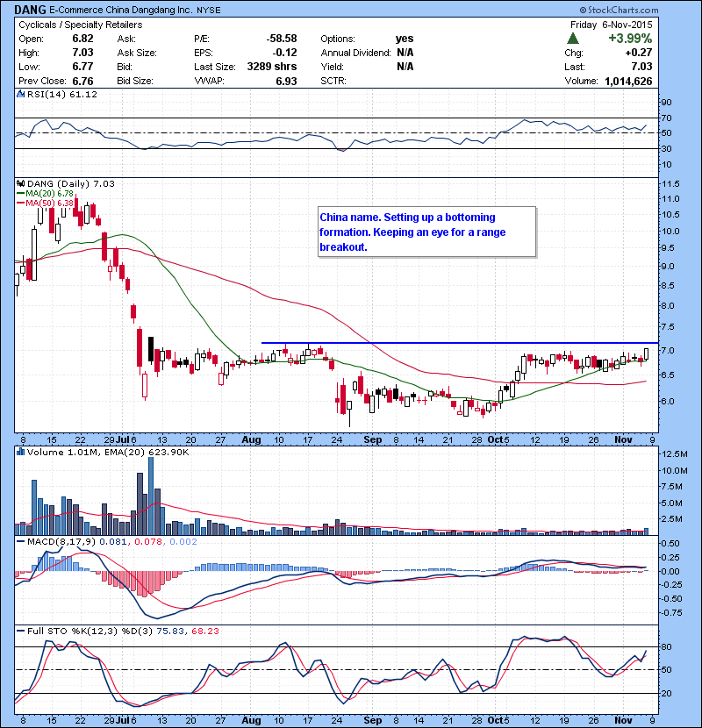This screenshot has height=728, width=702.
Task: Click the E-Commerce China Dangdang Inc. company name
Action: click(121, 10)
